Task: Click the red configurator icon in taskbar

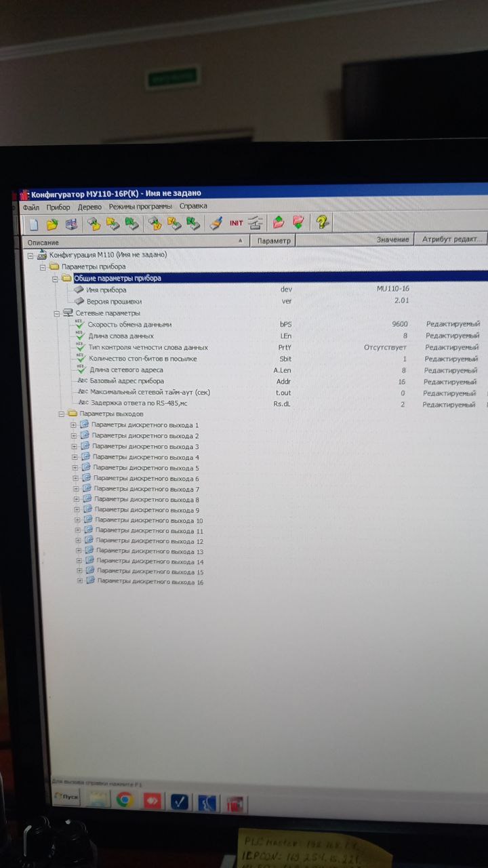Action: 235,804
